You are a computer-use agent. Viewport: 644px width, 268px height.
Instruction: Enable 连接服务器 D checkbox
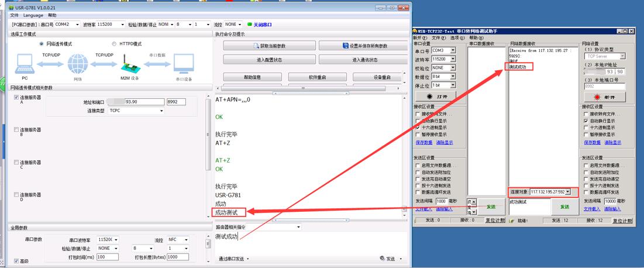tap(16, 194)
